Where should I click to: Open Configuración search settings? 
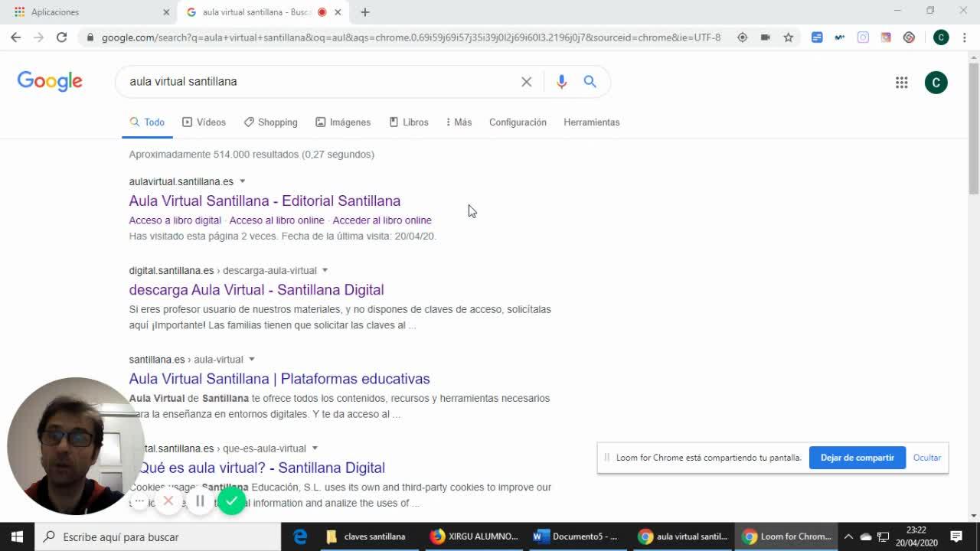(518, 122)
